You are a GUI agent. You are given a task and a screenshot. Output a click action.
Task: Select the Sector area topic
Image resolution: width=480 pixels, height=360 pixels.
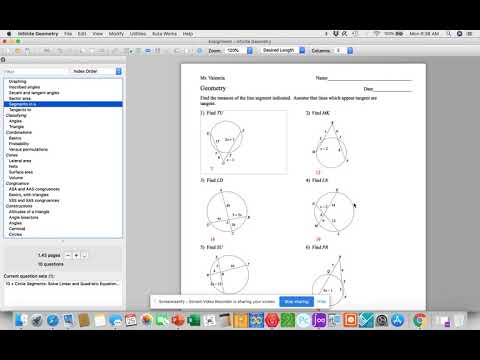(x=20, y=98)
